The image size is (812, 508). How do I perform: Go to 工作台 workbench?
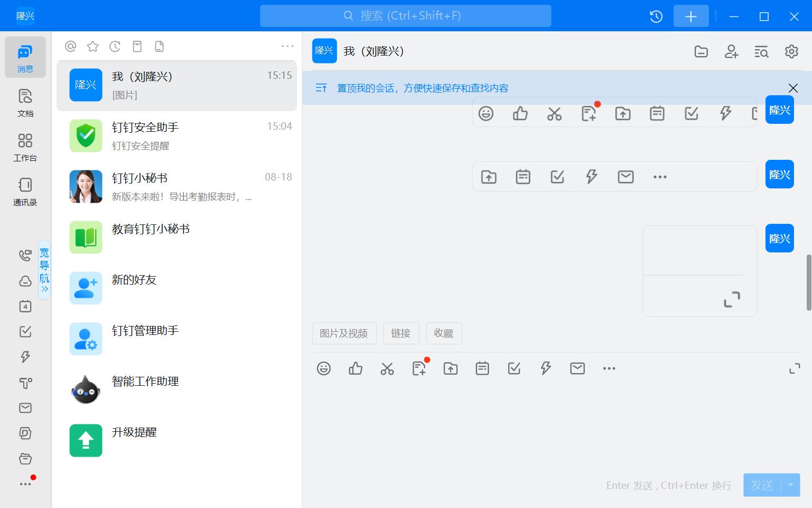point(25,147)
